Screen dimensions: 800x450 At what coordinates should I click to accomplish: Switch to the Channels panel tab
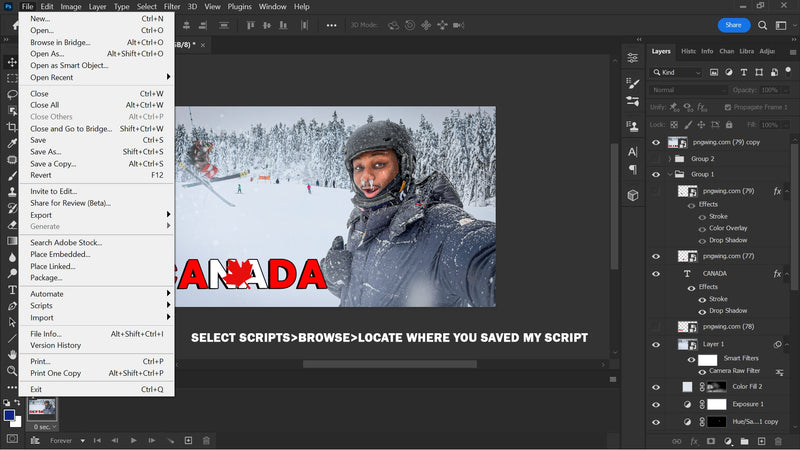(x=726, y=51)
